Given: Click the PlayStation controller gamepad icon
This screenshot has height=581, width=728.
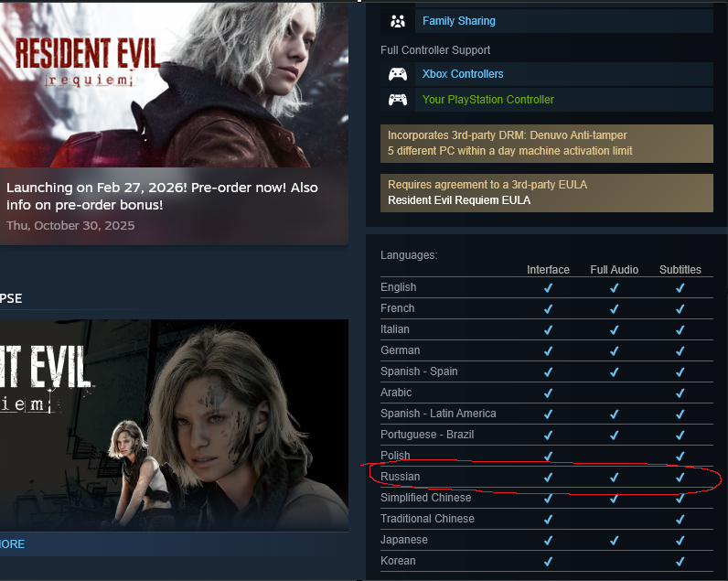Looking at the screenshot, I should 398,100.
